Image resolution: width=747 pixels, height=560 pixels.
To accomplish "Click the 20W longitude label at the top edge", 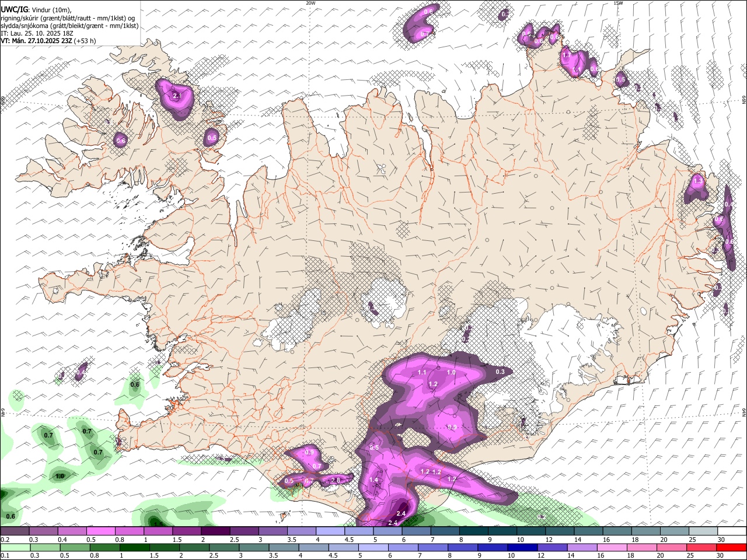I will (310, 3).
